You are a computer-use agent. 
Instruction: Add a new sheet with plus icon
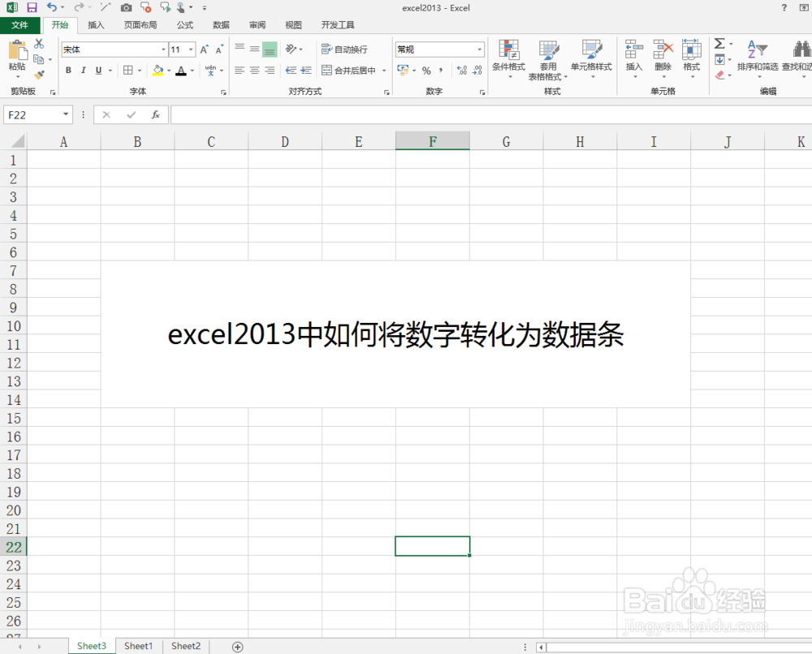click(x=238, y=647)
